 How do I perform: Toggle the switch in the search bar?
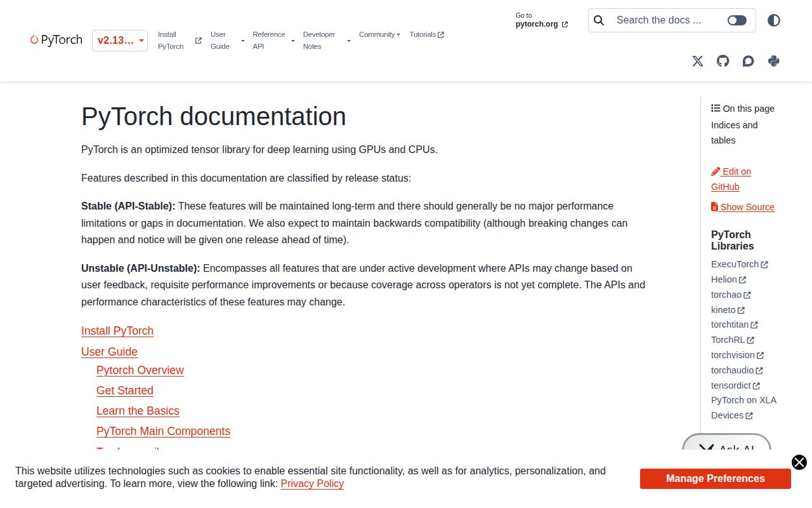coord(737,20)
